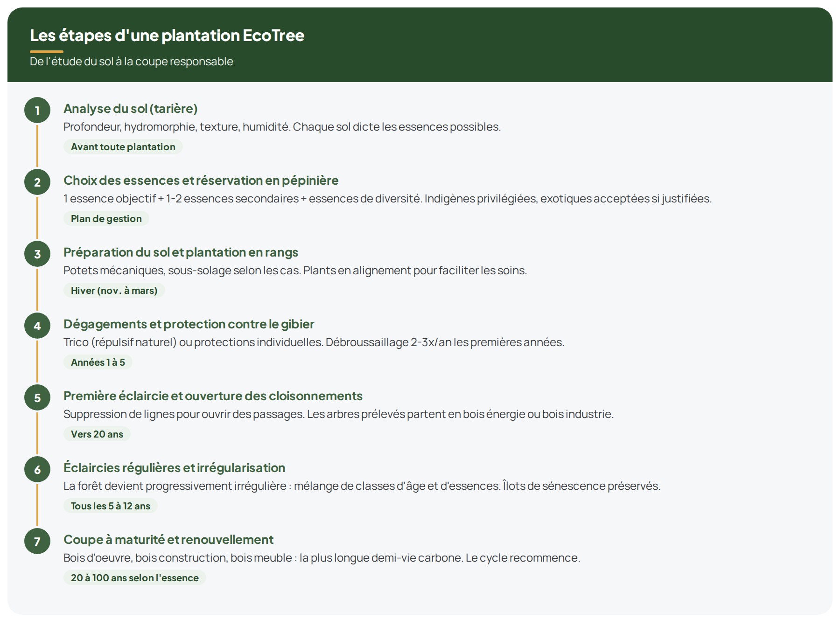Open the 'Analyse du sol (tarière)' heading
This screenshot has width=840, height=626.
click(130, 109)
